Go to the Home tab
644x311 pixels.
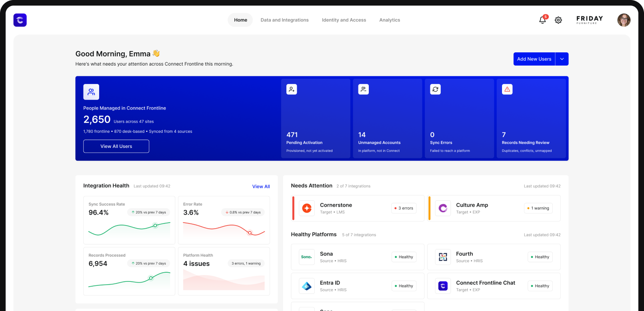[240, 20]
